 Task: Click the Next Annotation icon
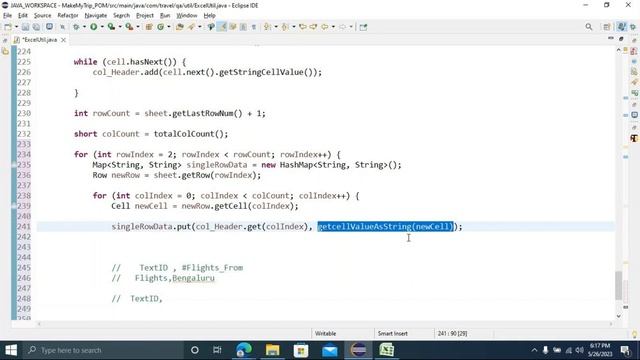[x=267, y=27]
